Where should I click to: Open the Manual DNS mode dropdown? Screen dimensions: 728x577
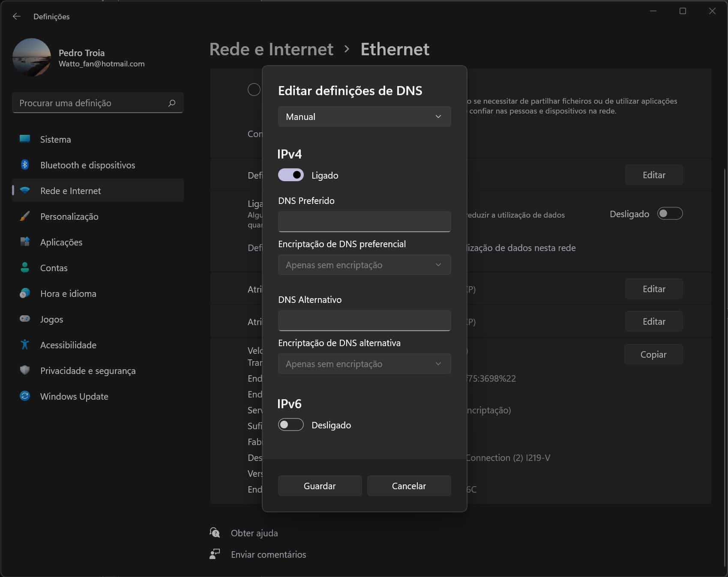(364, 117)
